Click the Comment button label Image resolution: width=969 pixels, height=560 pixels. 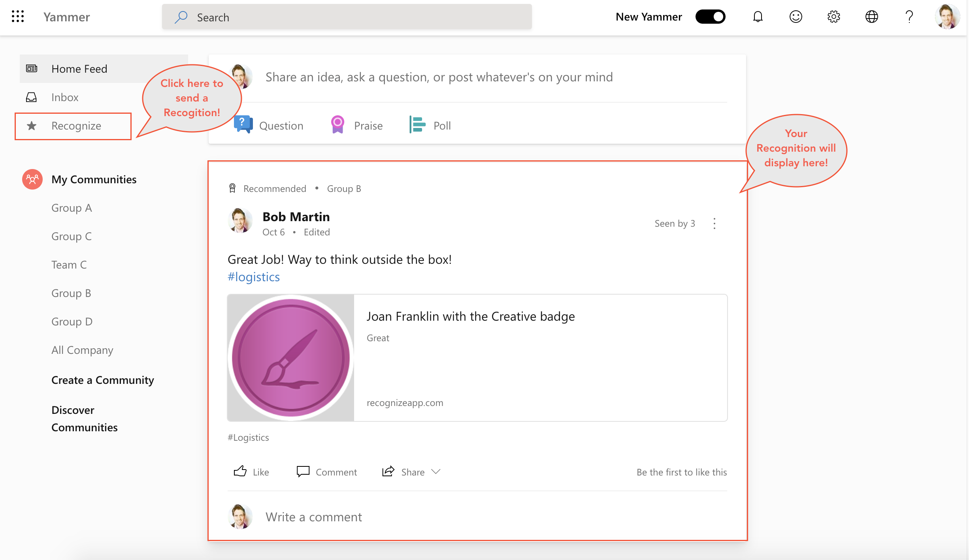pos(336,472)
